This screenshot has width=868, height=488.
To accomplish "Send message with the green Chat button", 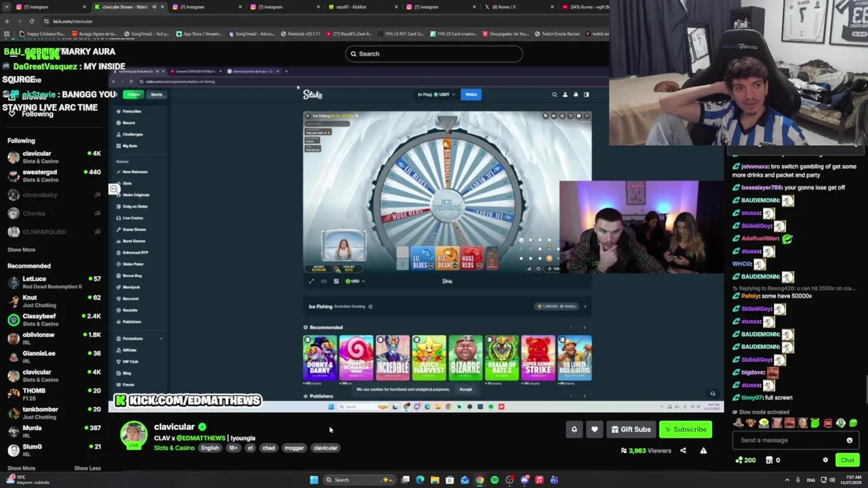I will point(847,460).
